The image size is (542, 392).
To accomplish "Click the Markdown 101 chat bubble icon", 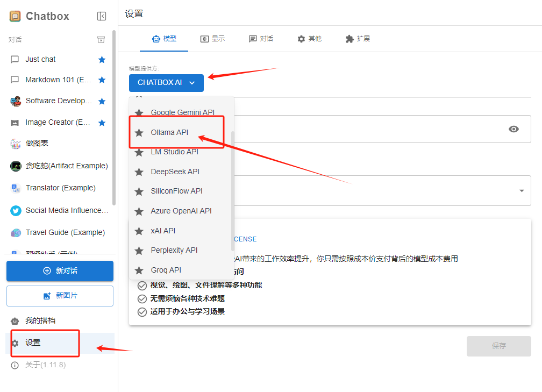I will [15, 80].
